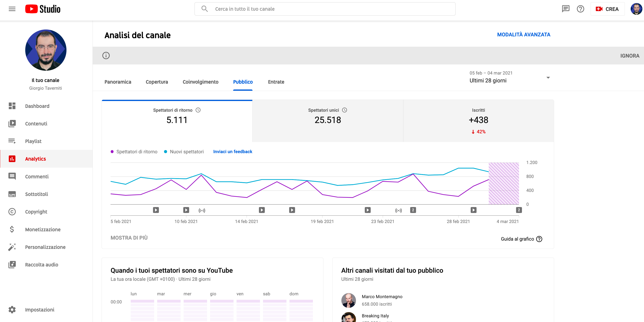Open Analytics from sidebar icon
The height and width of the screenshot is (322, 644).
click(12, 159)
